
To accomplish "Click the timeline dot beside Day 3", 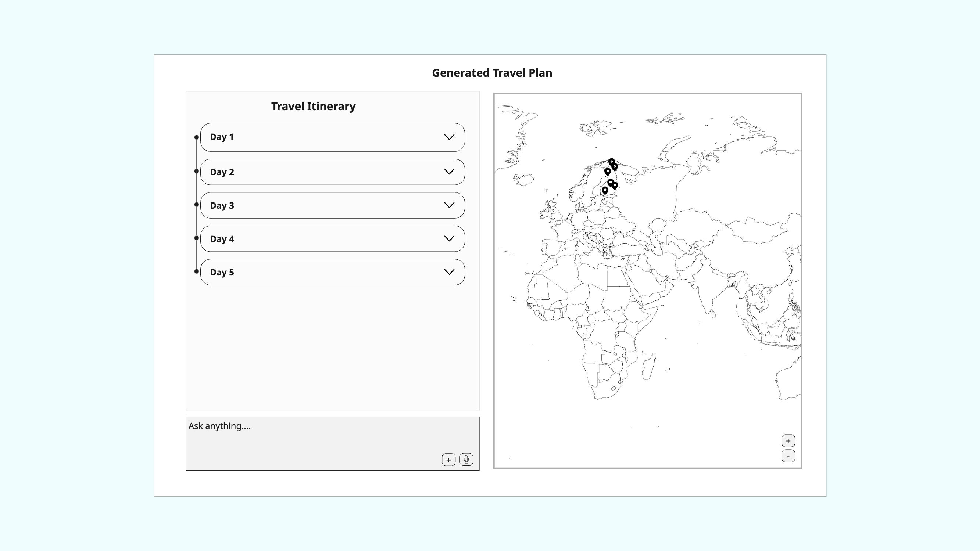I will (x=196, y=205).
